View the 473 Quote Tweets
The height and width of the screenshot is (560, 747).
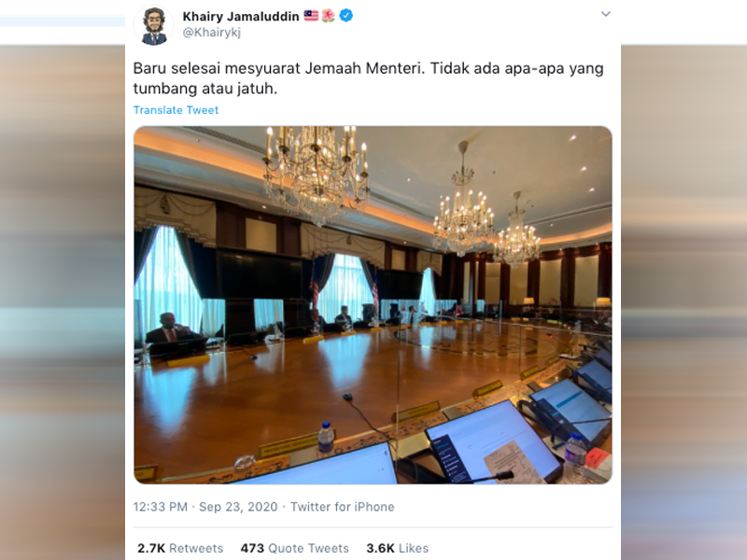tap(294, 548)
